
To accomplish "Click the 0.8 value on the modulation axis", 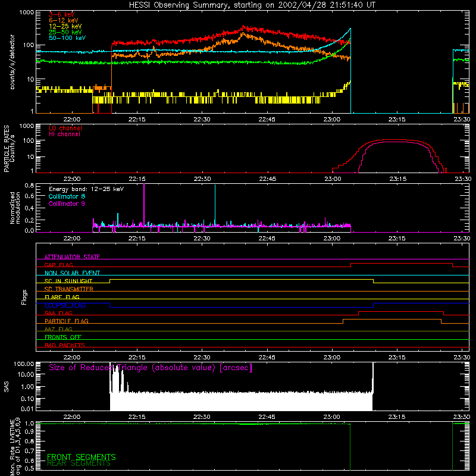I will click(29, 185).
